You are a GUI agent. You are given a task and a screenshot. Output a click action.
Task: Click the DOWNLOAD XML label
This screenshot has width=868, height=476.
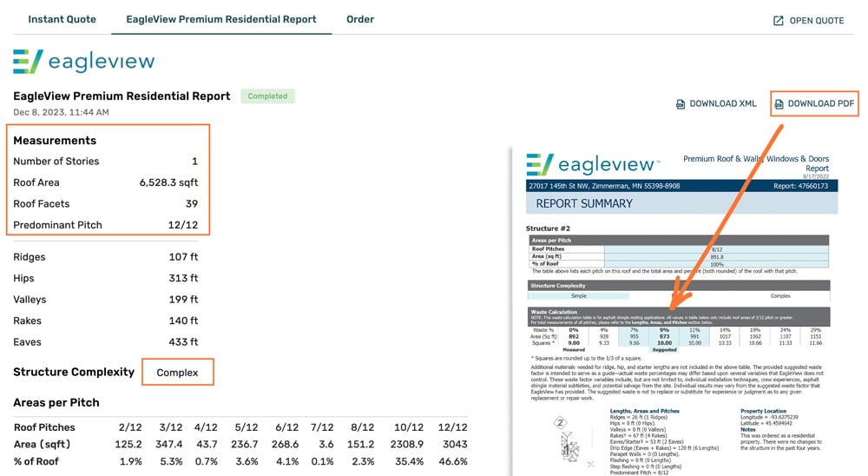tap(722, 103)
